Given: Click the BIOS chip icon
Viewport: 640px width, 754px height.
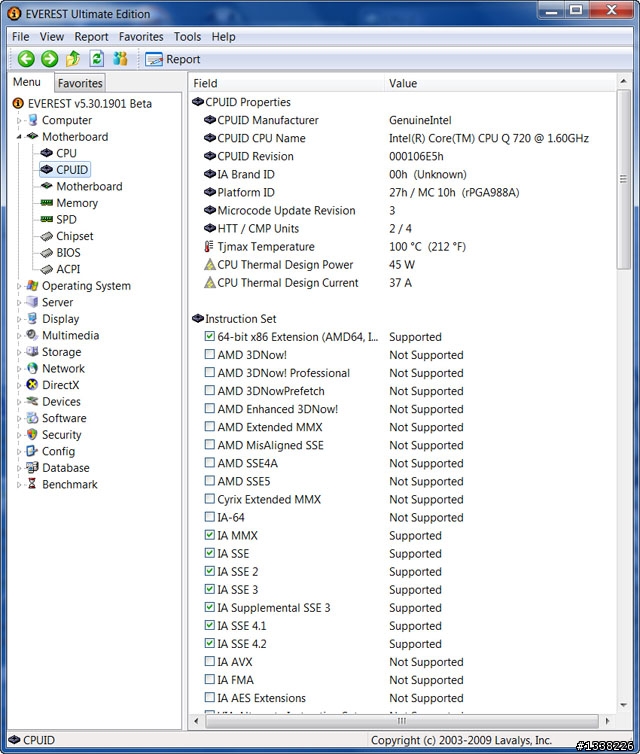Looking at the screenshot, I should [x=47, y=252].
